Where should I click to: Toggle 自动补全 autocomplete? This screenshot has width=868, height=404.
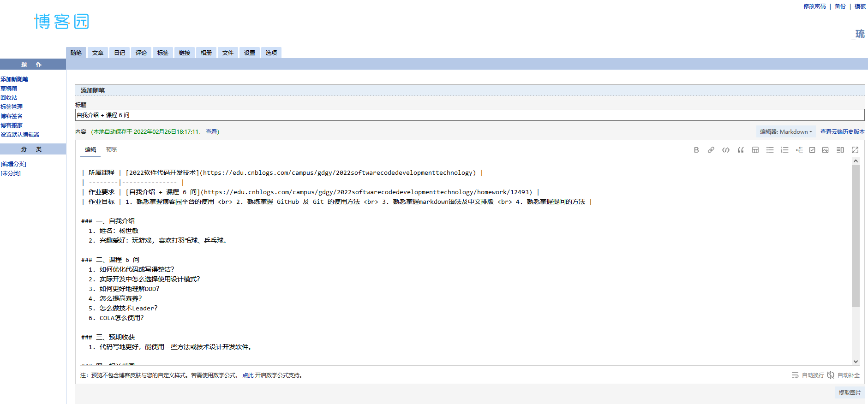(x=844, y=375)
